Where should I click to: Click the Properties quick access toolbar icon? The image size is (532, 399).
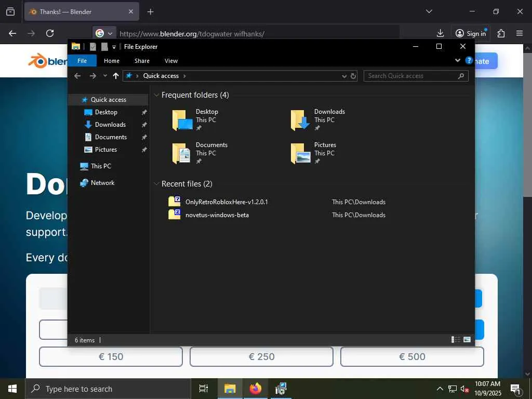[93, 47]
